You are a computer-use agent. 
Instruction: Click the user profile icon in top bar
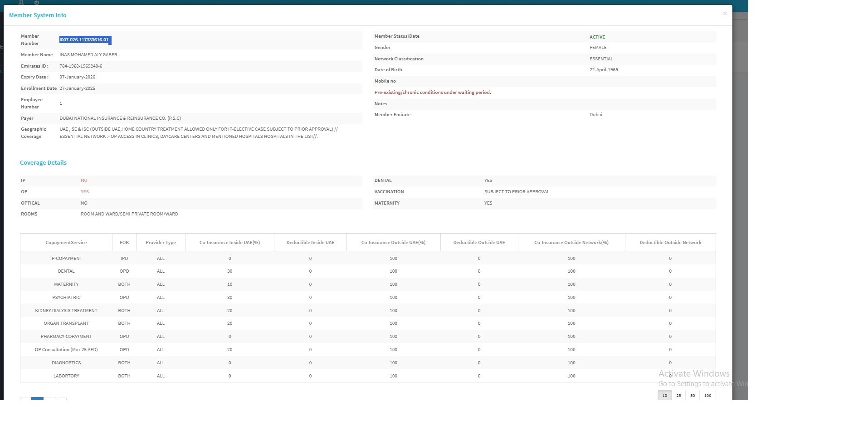pos(21,2)
